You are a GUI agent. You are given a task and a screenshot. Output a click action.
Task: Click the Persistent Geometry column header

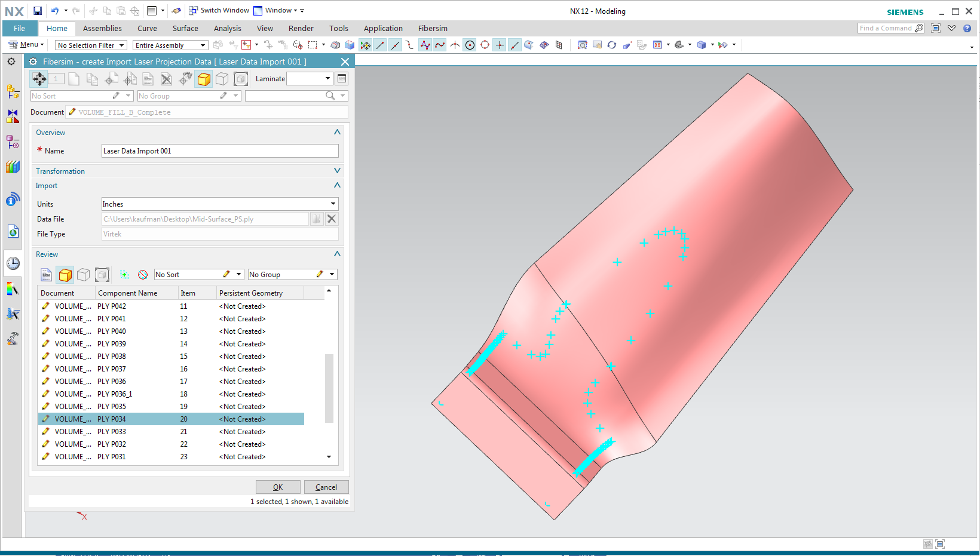tap(260, 293)
